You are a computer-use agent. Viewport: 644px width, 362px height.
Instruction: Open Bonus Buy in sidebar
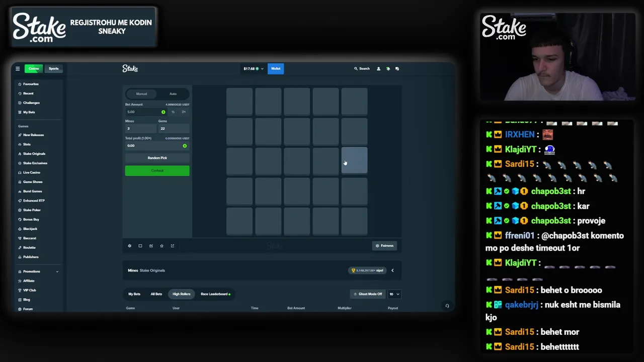coord(29,219)
